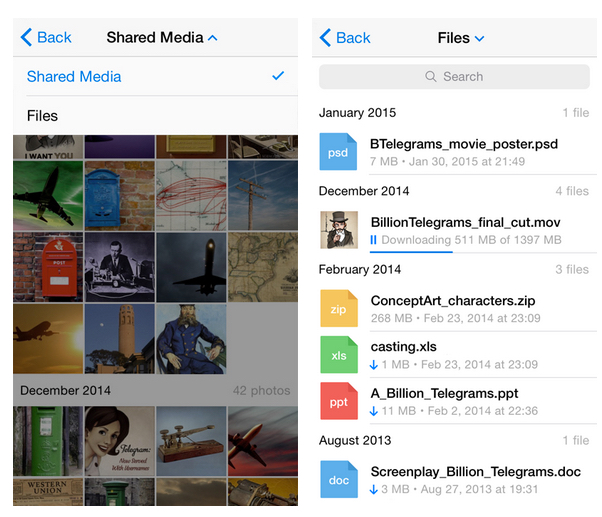Open the psd file icon
The width and height of the screenshot is (602, 517).
(338, 152)
